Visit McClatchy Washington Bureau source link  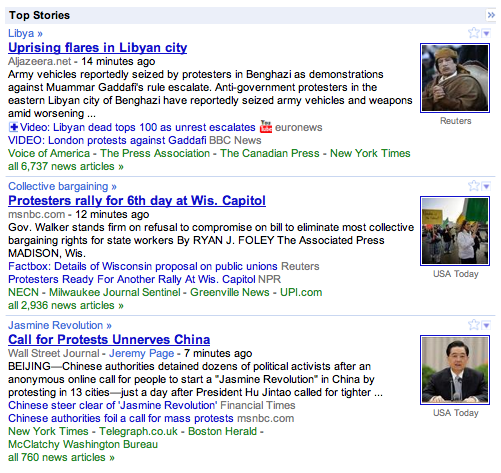click(83, 444)
